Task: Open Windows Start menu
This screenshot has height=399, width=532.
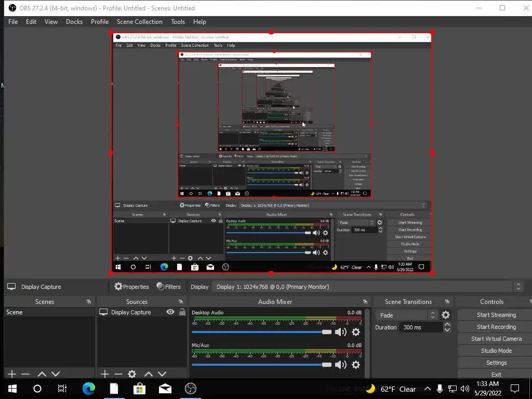Action: click(x=12, y=389)
